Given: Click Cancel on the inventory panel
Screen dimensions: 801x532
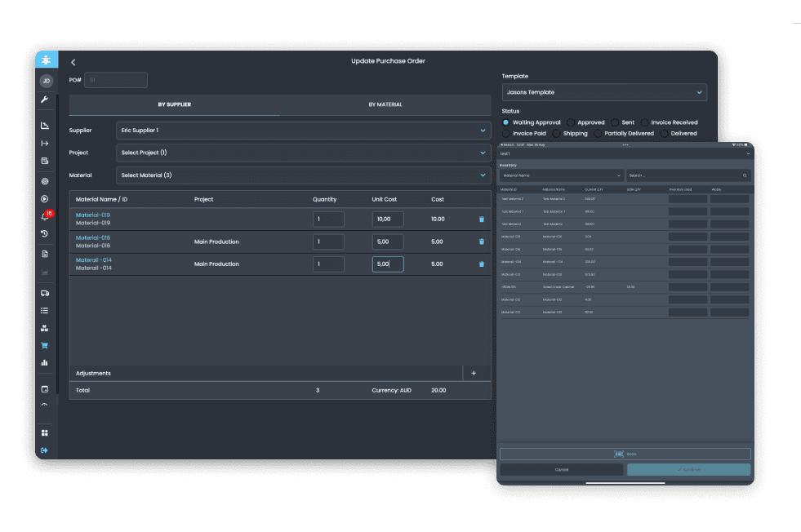Looking at the screenshot, I should pos(561,469).
